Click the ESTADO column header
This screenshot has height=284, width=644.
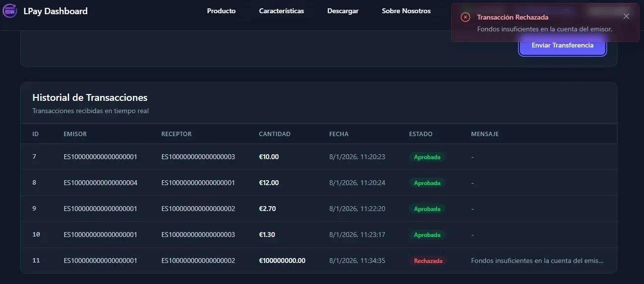coord(421,134)
